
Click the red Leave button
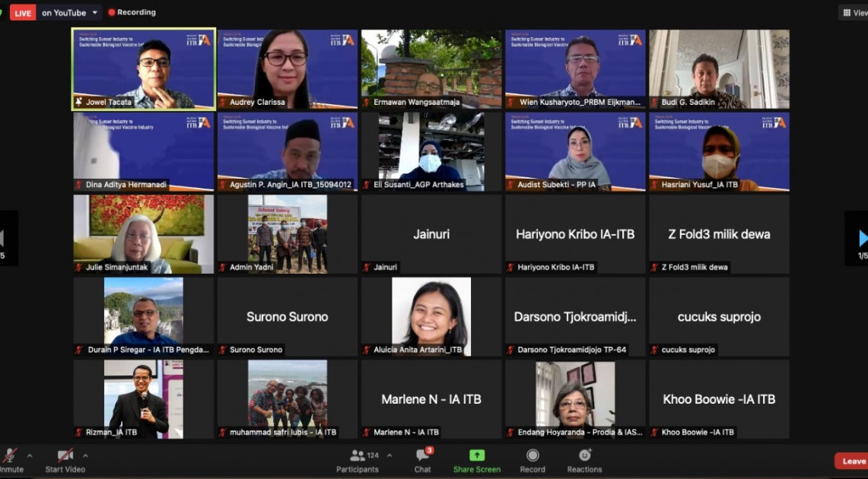[x=852, y=461]
